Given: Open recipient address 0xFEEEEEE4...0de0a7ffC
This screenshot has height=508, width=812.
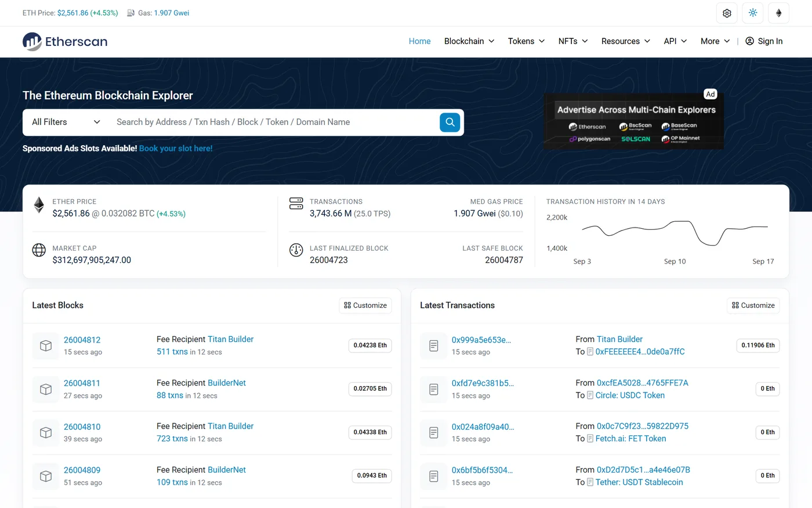Looking at the screenshot, I should (640, 352).
